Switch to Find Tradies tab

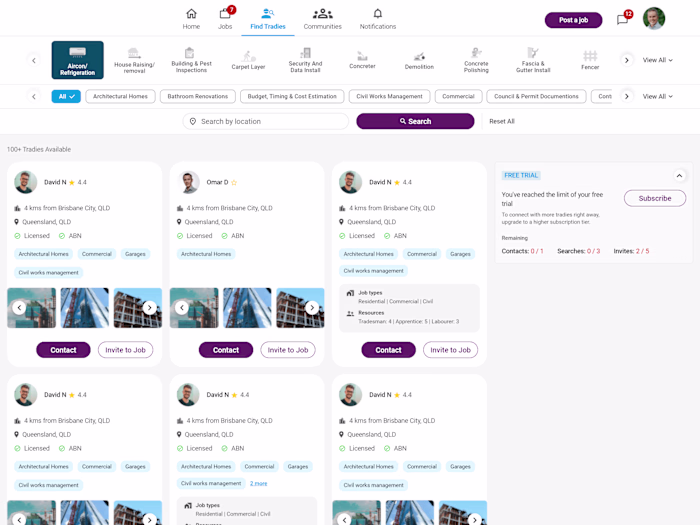267,19
